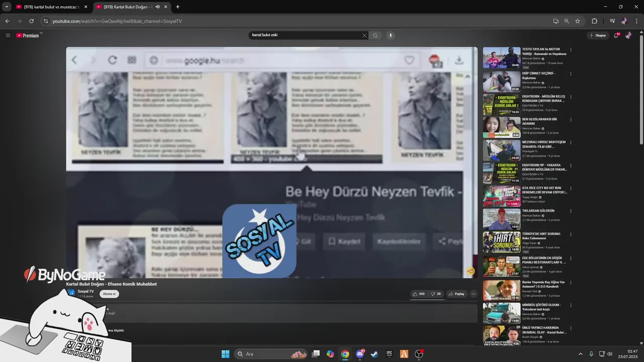Open Benim Yaşımda Kaç Oğlun Var thumbnail

tap(502, 290)
